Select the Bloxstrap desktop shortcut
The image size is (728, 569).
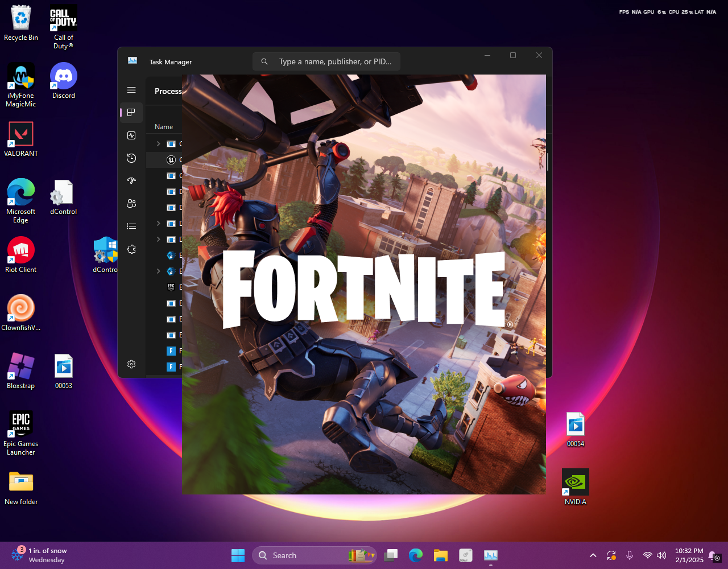[21, 371]
